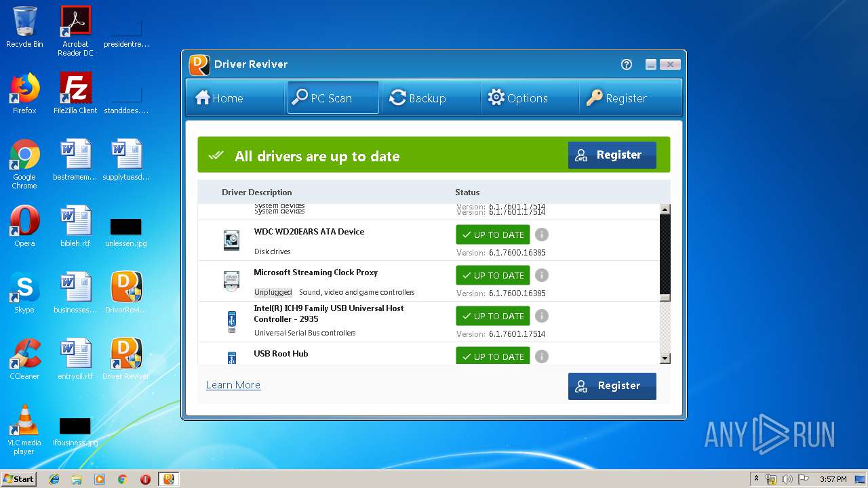Screen dimensions: 868x488
Task: Select Opera desktop icon
Action: click(x=24, y=226)
